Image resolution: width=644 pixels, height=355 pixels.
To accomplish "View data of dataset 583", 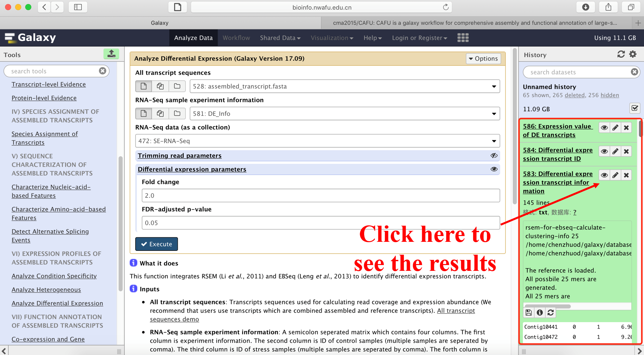I will [x=604, y=175].
